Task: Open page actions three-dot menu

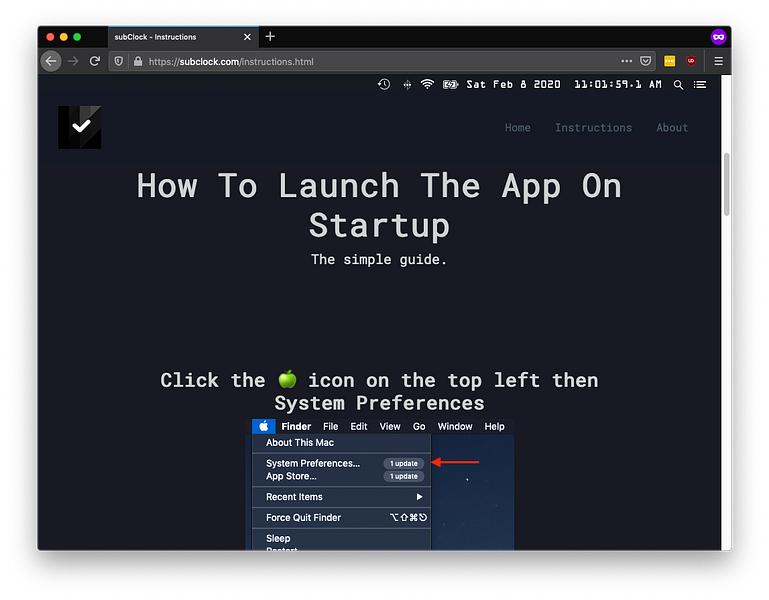Action: (x=626, y=61)
